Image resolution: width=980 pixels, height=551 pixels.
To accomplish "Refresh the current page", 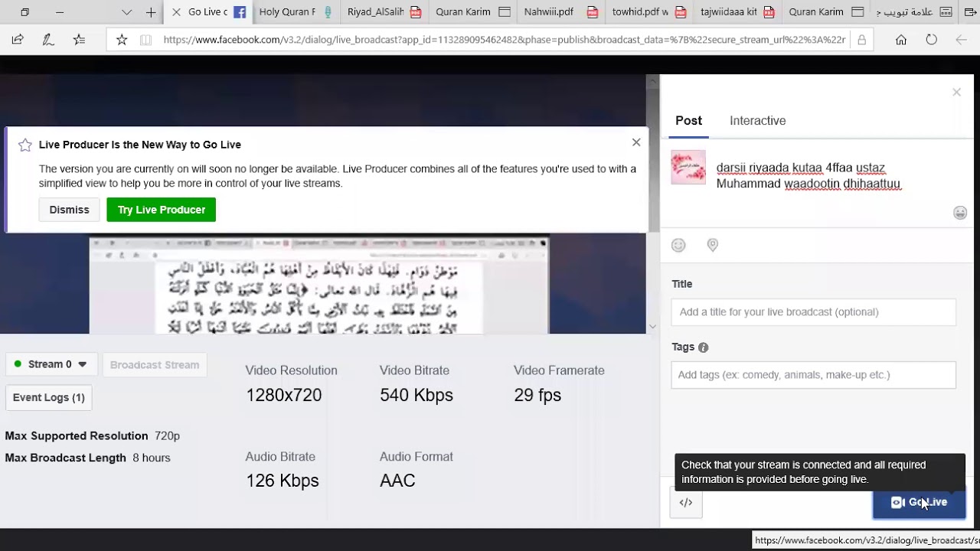I will coord(932,40).
